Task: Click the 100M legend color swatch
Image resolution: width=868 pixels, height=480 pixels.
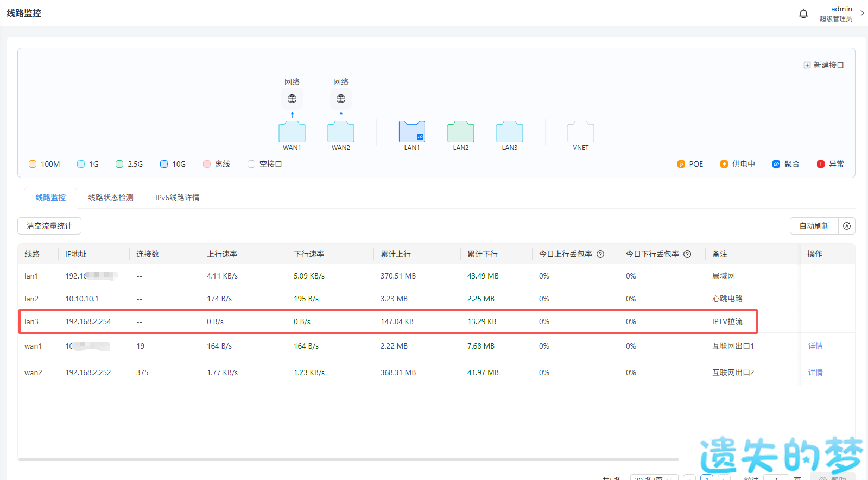Action: [x=33, y=164]
